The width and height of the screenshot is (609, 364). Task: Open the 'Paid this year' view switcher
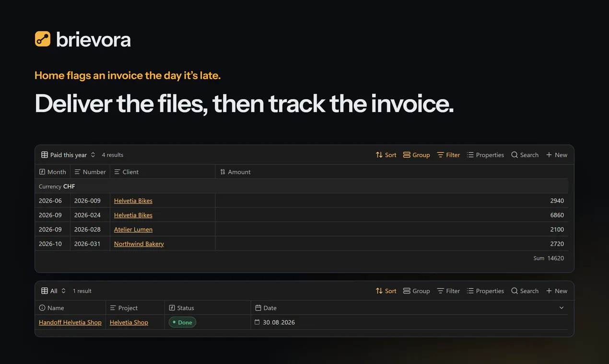pyautogui.click(x=68, y=155)
